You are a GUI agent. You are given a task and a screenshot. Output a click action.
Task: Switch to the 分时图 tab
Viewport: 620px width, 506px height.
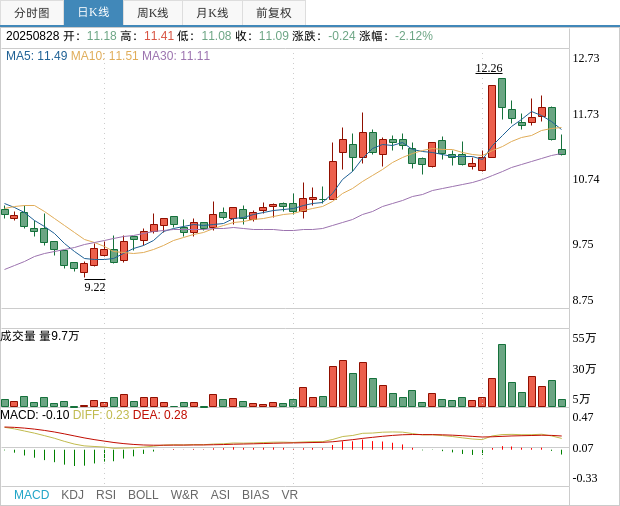click(x=32, y=13)
